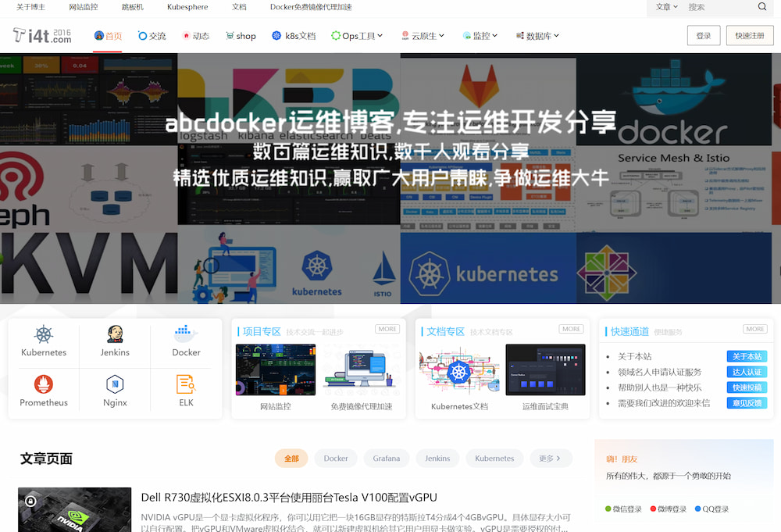Click the 登录 button
Viewport: 781px width, 532px height.
coord(703,36)
